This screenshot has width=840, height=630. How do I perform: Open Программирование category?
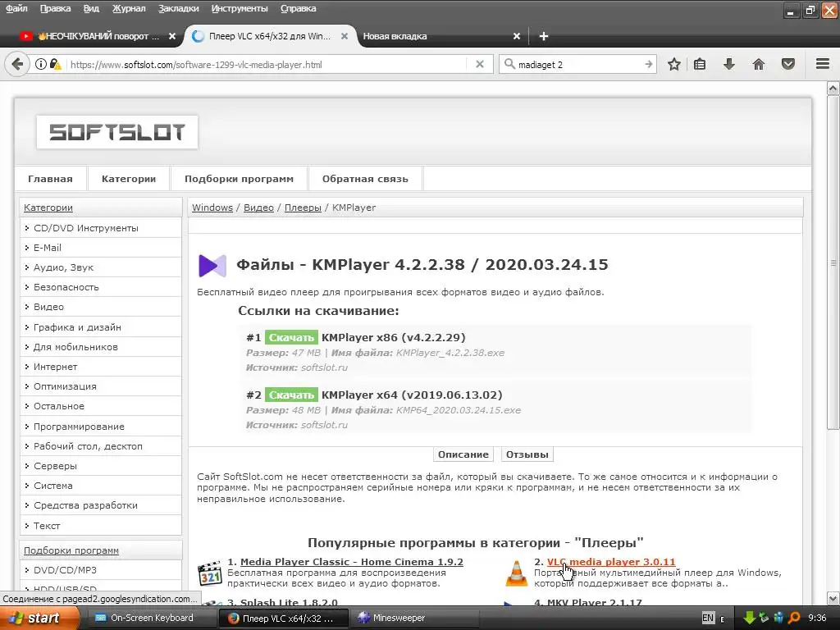pos(101,427)
